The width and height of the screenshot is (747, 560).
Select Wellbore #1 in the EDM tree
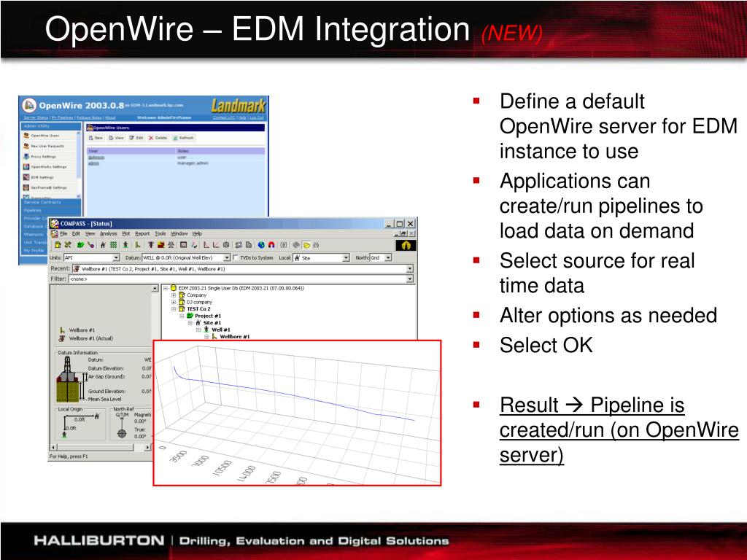point(234,337)
